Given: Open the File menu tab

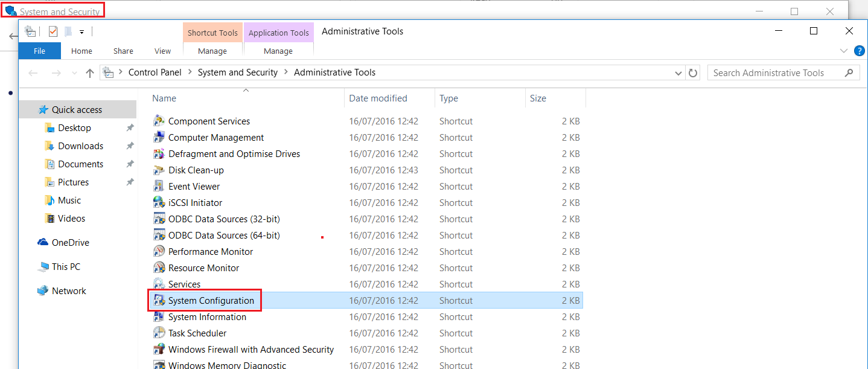Looking at the screenshot, I should pyautogui.click(x=39, y=51).
